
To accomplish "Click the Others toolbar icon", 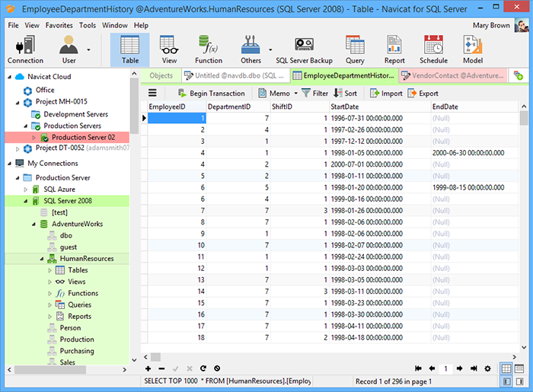I will [251, 50].
